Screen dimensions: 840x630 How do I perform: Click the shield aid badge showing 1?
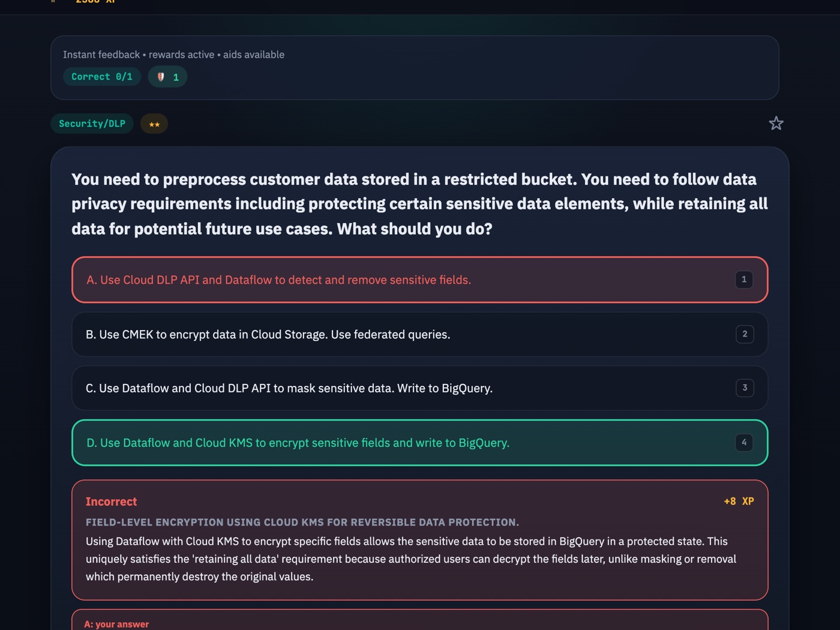(167, 77)
